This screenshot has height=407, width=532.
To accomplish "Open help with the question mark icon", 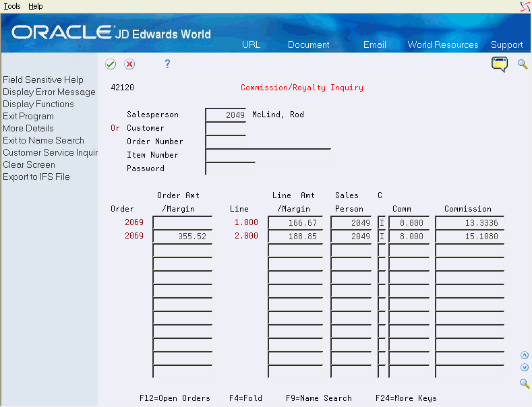I will (x=167, y=64).
